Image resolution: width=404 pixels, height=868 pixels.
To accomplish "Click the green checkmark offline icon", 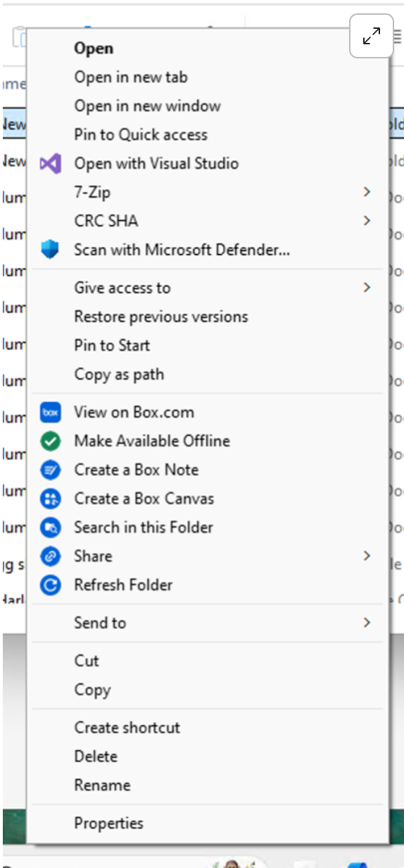I will (50, 442).
